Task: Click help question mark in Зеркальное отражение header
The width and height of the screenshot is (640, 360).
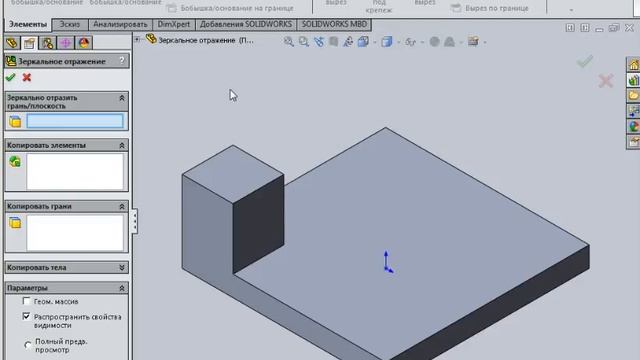Action: click(122, 61)
